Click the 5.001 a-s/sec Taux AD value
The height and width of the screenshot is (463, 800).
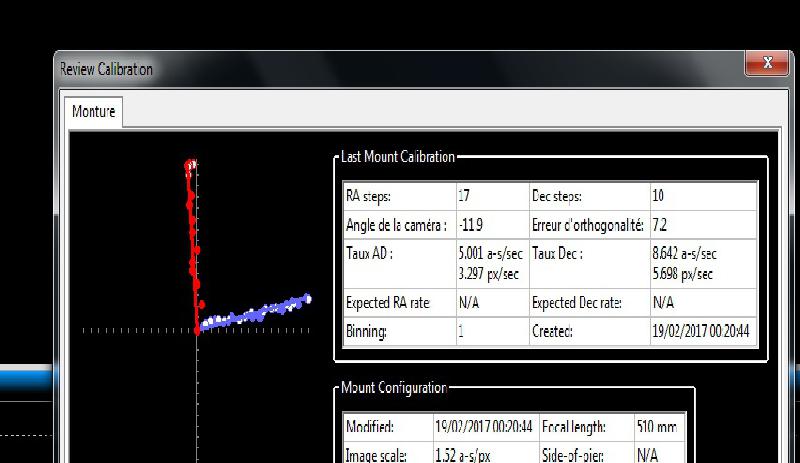click(490, 253)
